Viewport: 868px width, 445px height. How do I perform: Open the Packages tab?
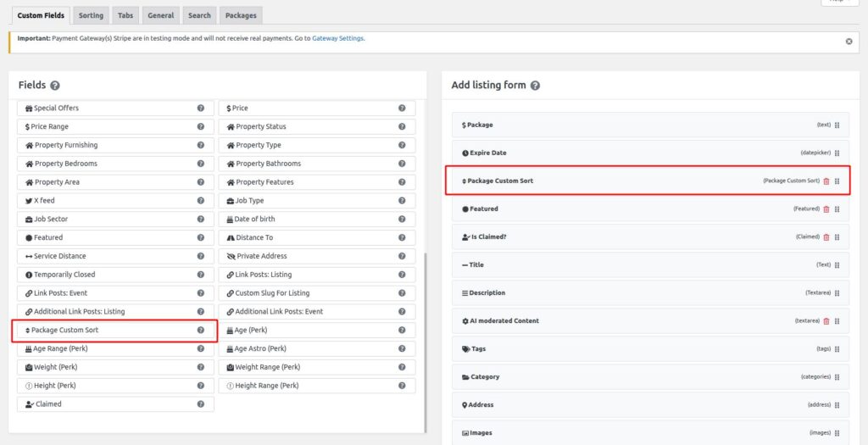(241, 15)
